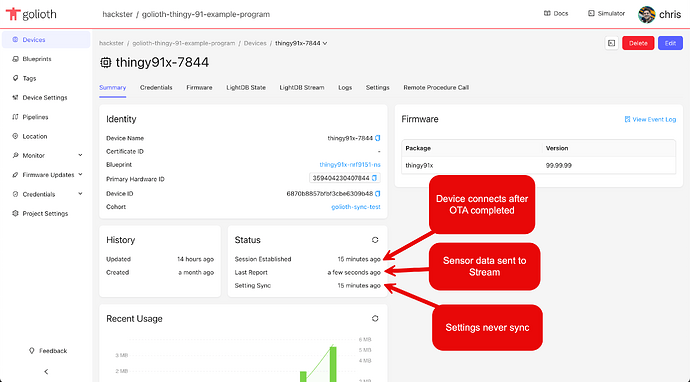Image resolution: width=690 pixels, height=382 pixels.
Task: Open chris user avatar menu
Action: click(647, 15)
